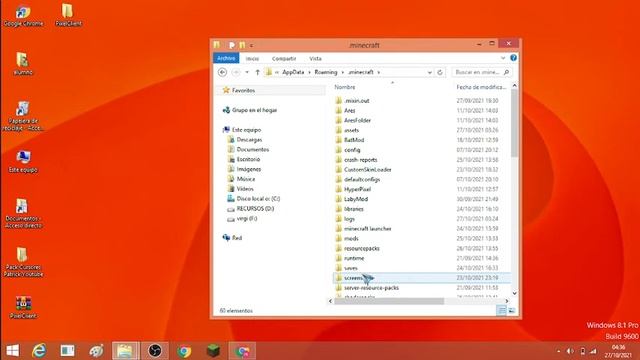Go up one folder level

(x=258, y=72)
